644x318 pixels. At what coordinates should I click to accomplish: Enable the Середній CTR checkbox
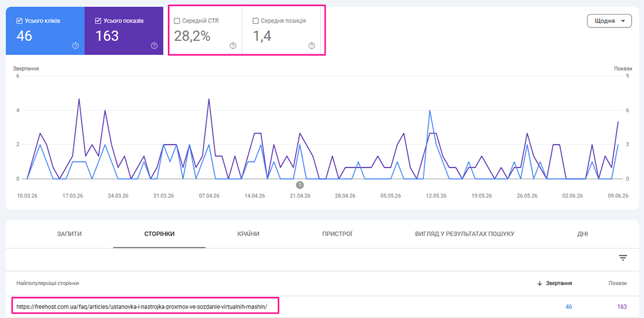177,21
